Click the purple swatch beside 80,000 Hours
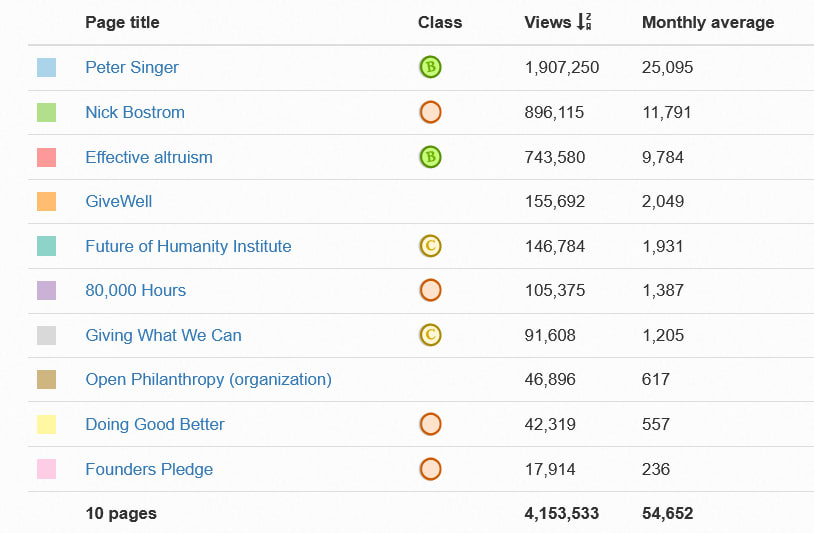The height and width of the screenshot is (533, 814). [x=46, y=290]
